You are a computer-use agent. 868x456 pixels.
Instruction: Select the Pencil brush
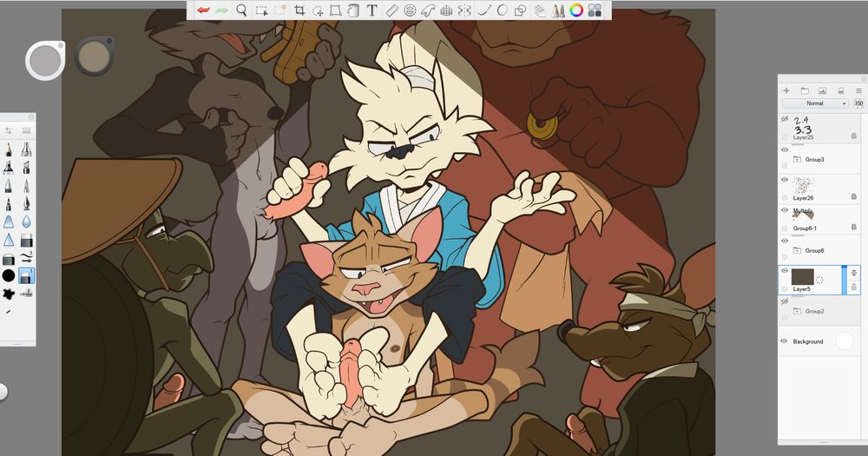[9, 149]
